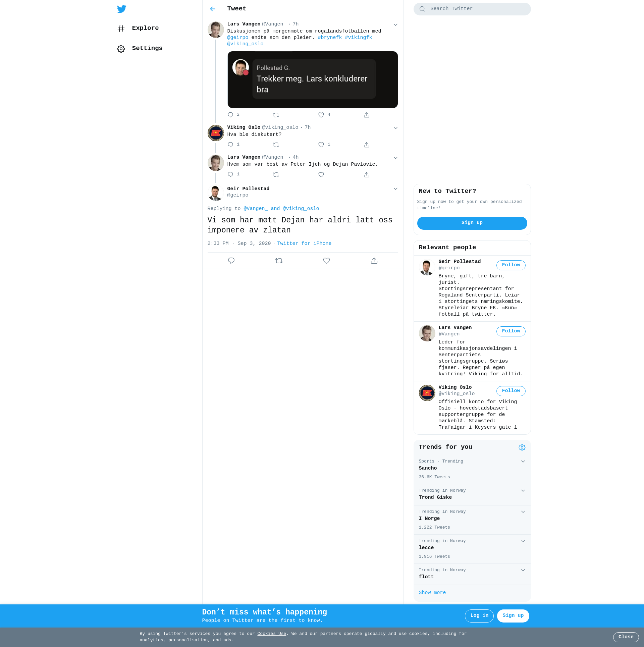The height and width of the screenshot is (647, 644).
Task: Expand options on Geir Pollestad's tweet
Action: 395,188
